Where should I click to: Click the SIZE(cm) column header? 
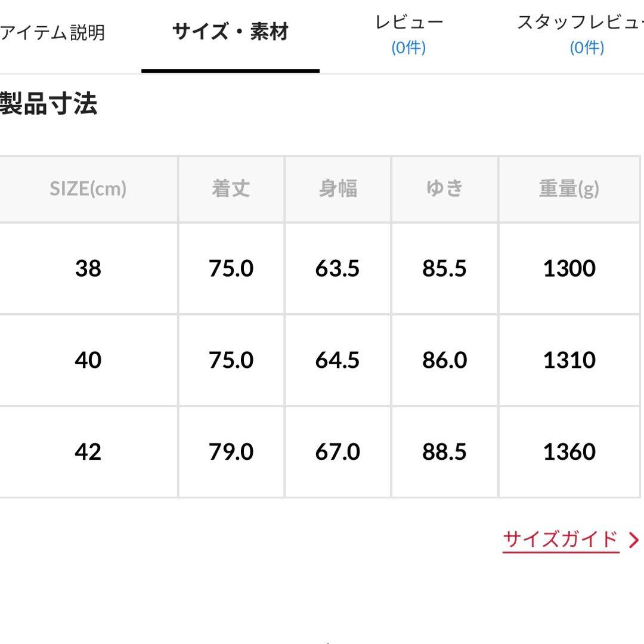point(87,189)
